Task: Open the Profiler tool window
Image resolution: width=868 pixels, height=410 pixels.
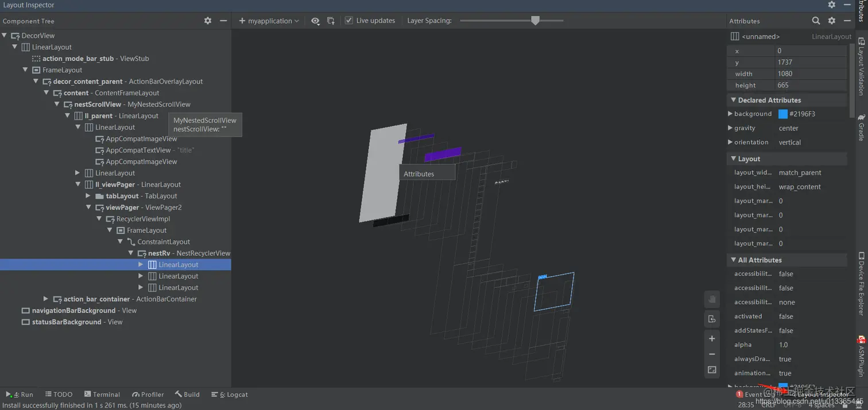Action: pyautogui.click(x=148, y=395)
